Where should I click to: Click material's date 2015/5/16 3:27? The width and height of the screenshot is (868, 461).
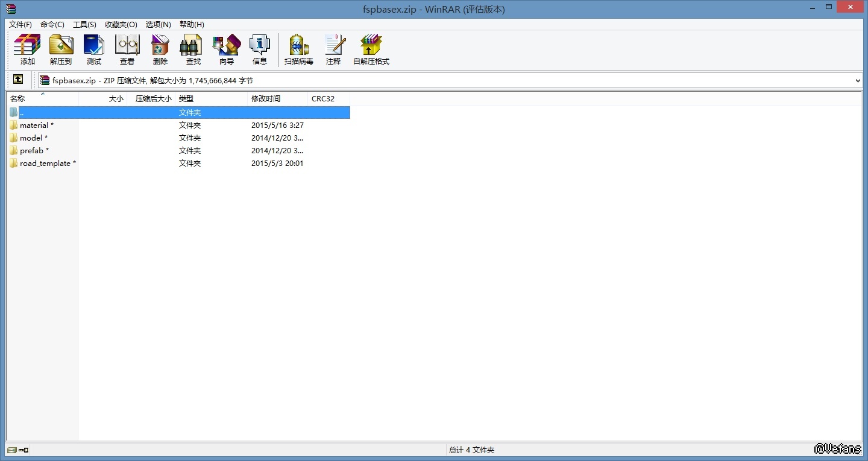tap(277, 125)
